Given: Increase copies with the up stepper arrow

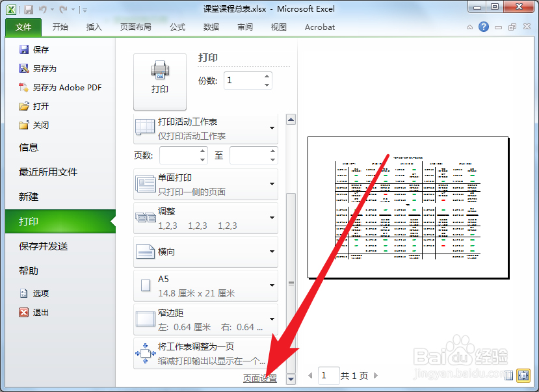Looking at the screenshot, I should coord(267,76).
